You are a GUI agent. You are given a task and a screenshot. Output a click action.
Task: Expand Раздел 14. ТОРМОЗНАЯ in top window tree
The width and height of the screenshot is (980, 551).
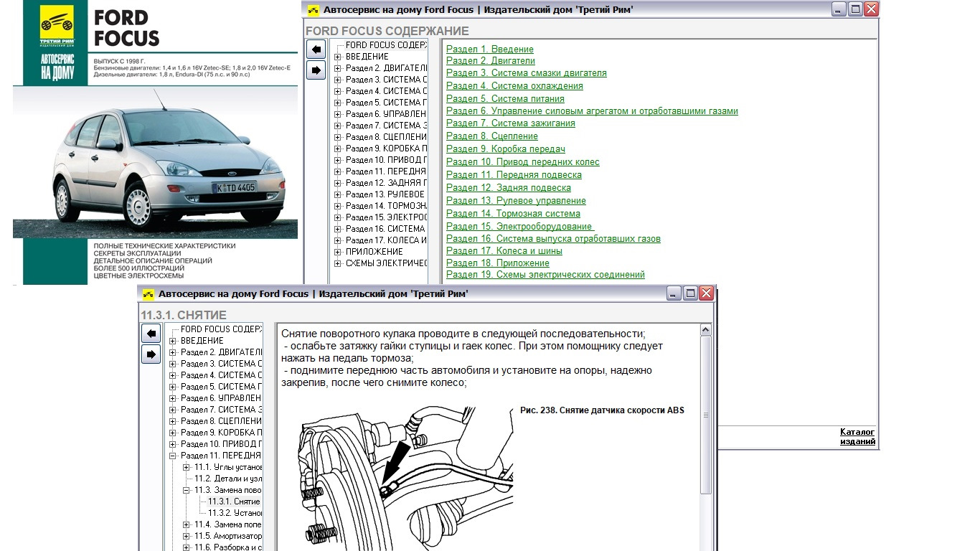[x=338, y=206]
